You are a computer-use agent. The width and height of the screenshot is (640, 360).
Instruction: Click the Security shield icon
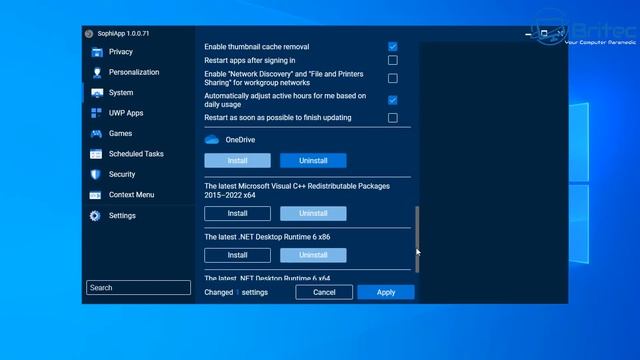click(x=96, y=174)
